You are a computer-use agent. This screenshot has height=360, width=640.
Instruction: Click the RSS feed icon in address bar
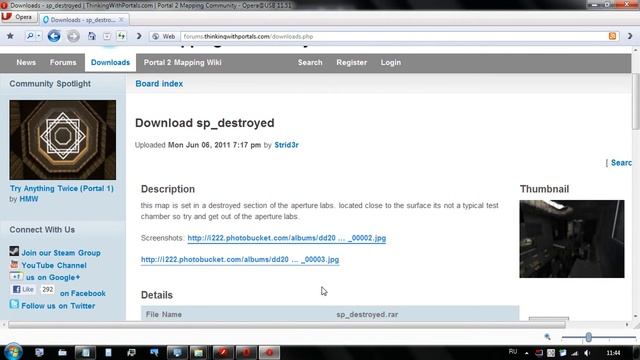point(612,36)
